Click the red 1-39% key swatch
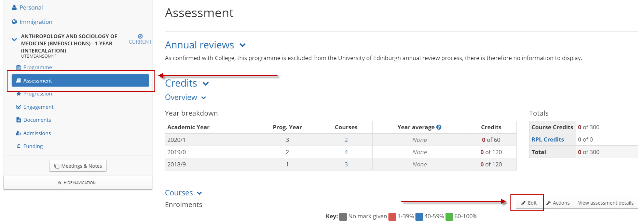The image size is (644, 223). coord(392,217)
